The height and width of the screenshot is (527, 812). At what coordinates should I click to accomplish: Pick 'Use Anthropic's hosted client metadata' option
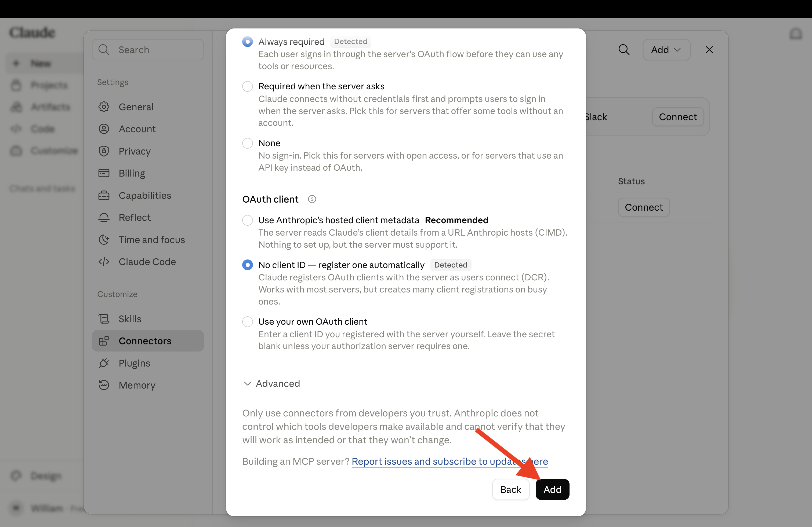pos(247,220)
